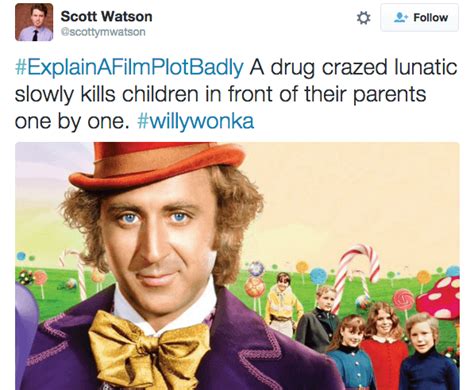Click the child in the yellow jacket
Screen dimensions: 474x390
tap(282, 303)
